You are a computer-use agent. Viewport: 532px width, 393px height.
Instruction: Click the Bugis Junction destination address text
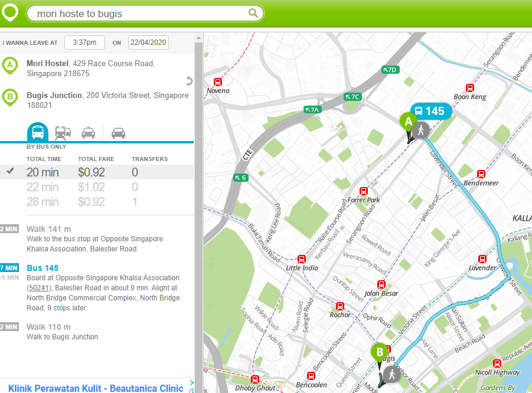(x=107, y=100)
